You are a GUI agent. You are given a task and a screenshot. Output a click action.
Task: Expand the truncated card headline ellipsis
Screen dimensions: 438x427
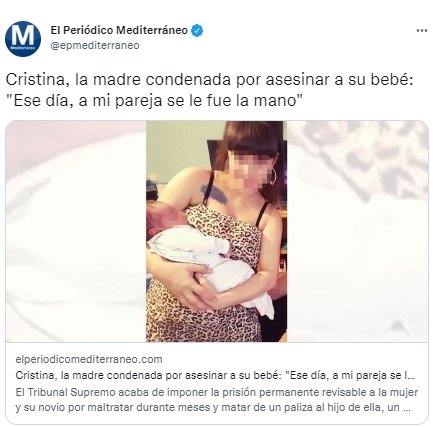tap(411, 376)
